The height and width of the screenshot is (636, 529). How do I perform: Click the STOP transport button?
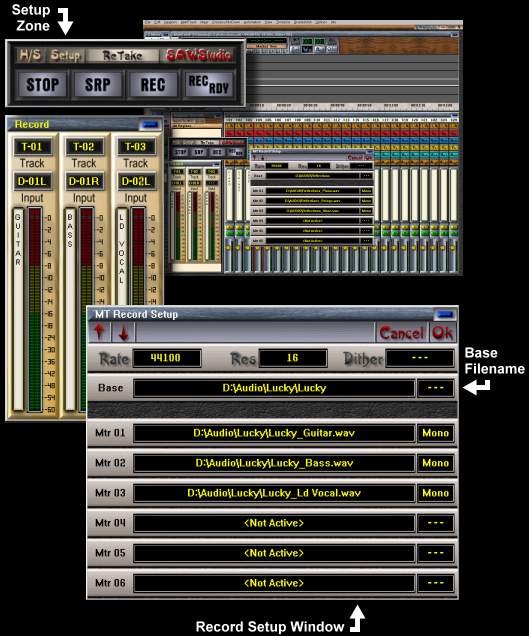coord(43,84)
